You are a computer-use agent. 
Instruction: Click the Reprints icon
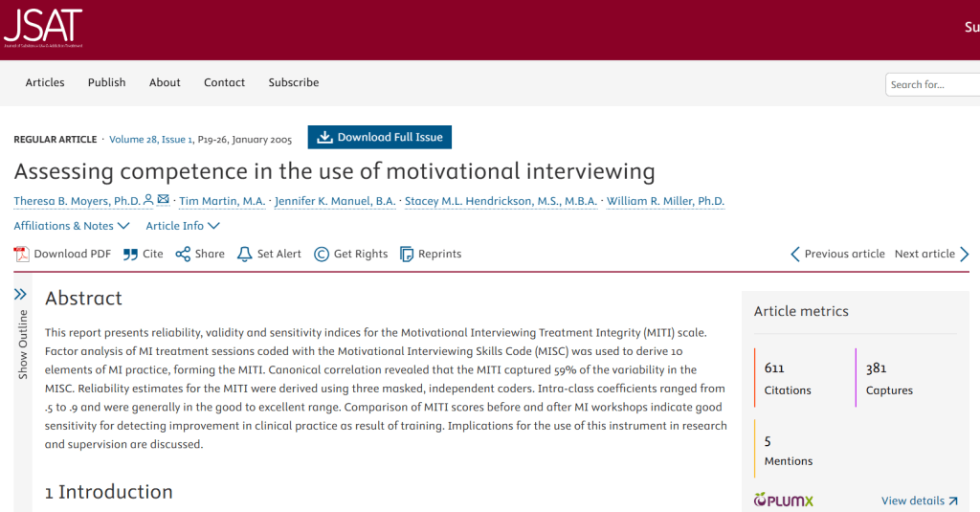(407, 254)
